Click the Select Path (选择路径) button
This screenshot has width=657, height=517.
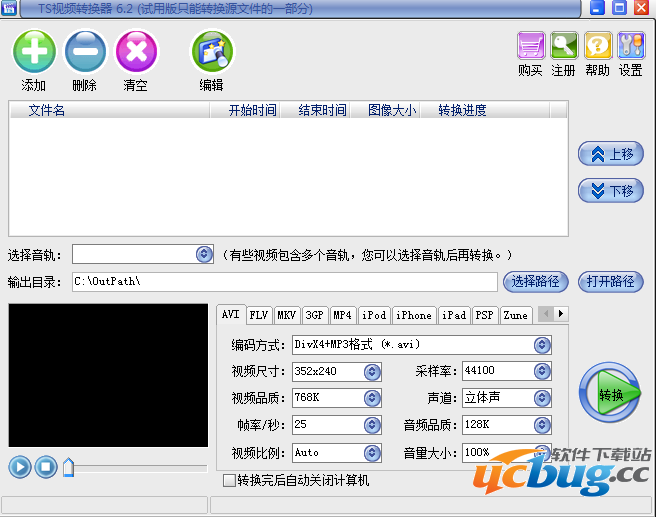click(536, 281)
